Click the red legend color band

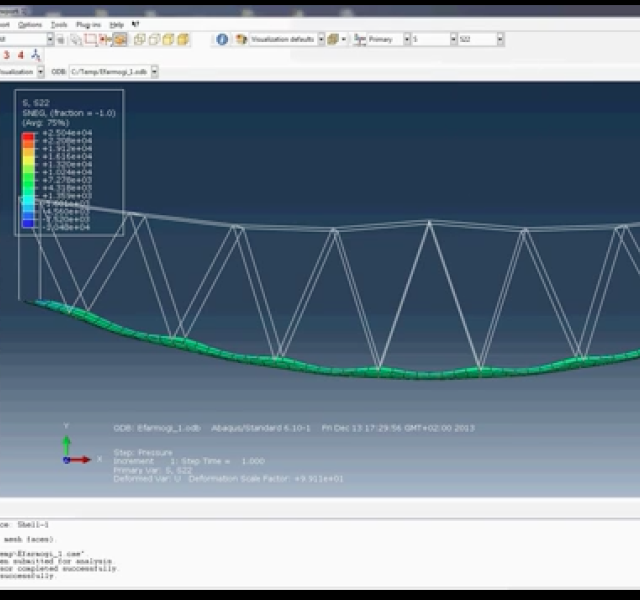click(28, 137)
